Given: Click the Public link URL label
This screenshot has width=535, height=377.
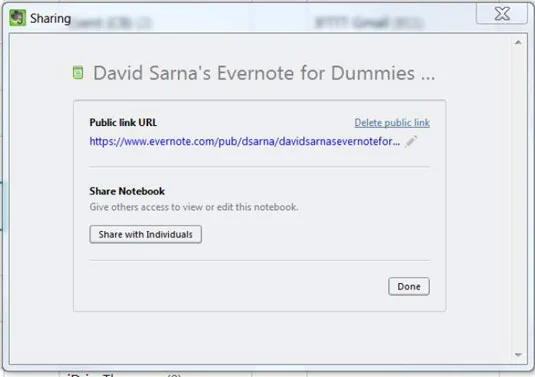Looking at the screenshot, I should click(123, 122).
